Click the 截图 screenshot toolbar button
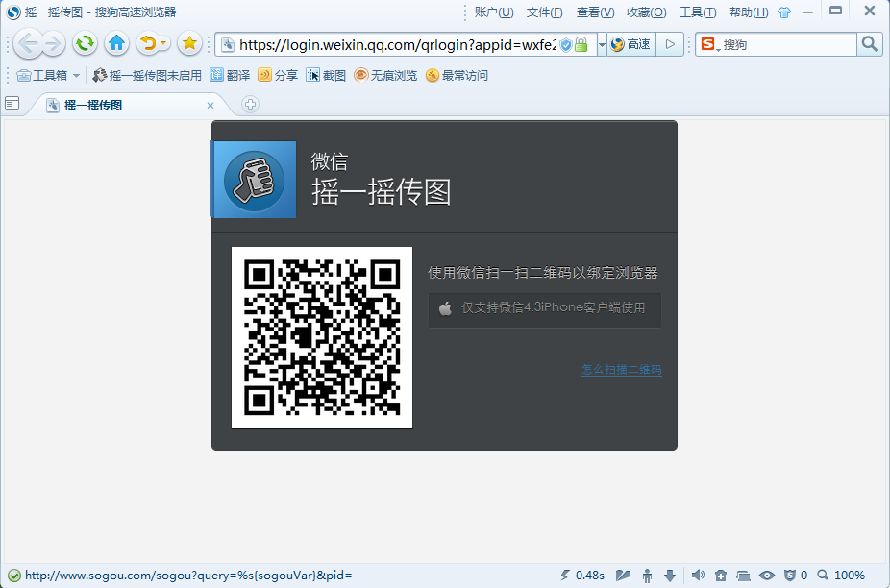The width and height of the screenshot is (890, 588). (326, 76)
